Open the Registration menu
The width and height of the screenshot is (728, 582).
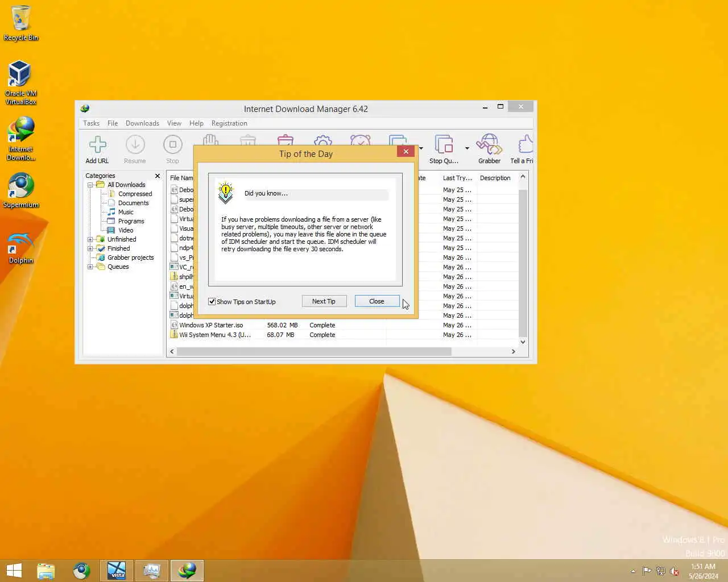[229, 123]
